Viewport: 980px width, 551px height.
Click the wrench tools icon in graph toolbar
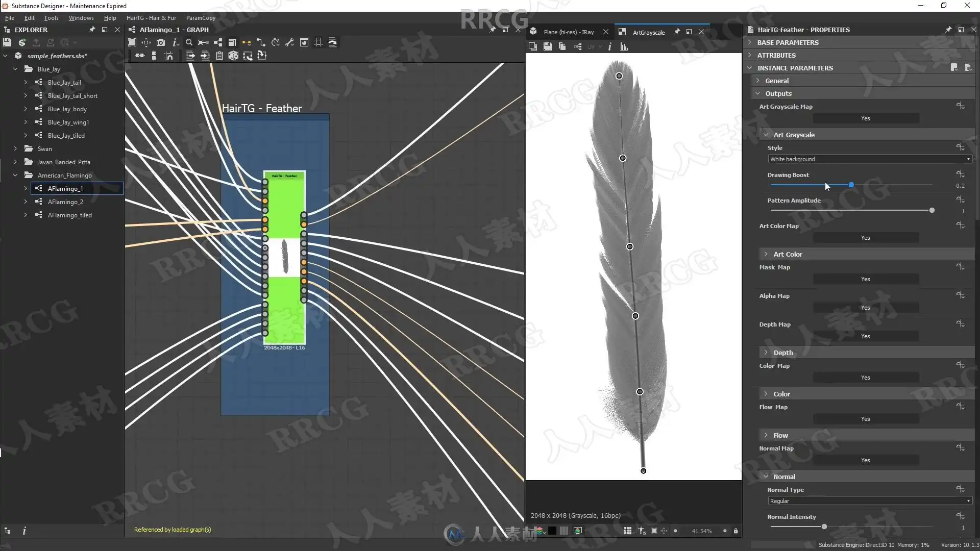click(289, 42)
